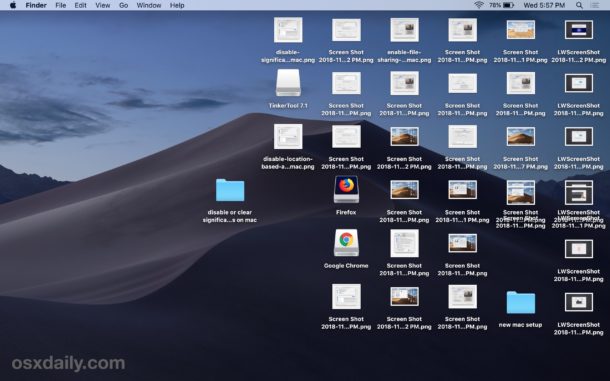Select the Firefox disk image icon
The width and height of the screenshot is (610, 381).
tap(346, 189)
